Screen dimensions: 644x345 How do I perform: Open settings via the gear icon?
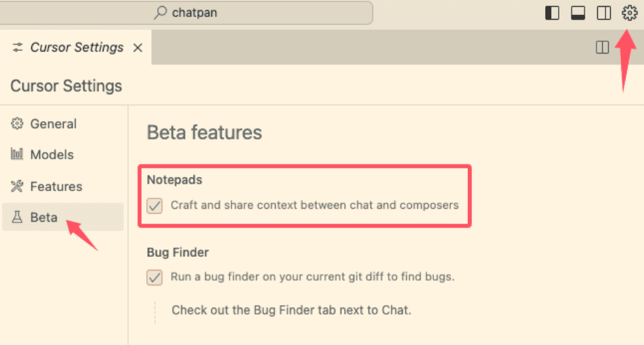629,13
